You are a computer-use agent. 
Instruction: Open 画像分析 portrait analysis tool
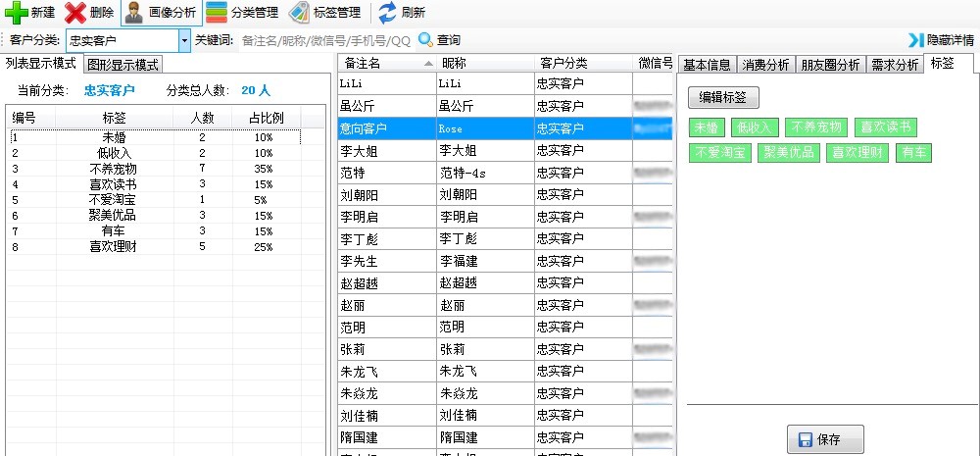(134, 13)
